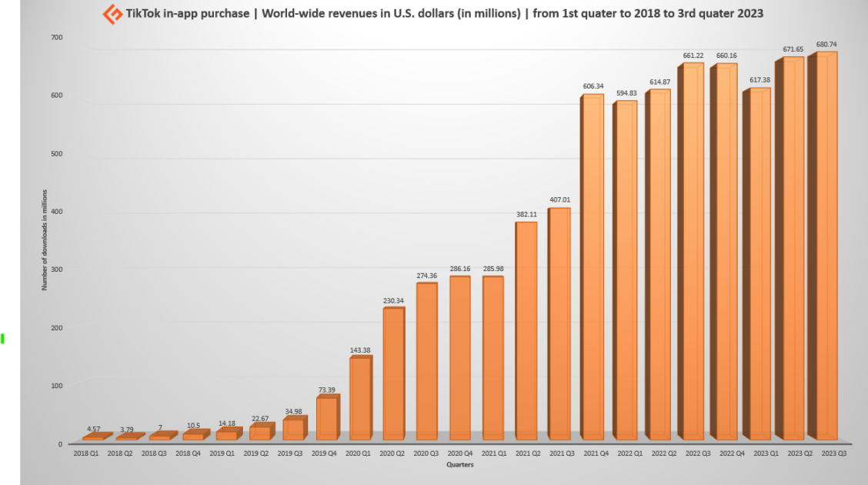Viewport: 868px width, 485px height.
Task: Click the 300 y-axis value
Action: coord(56,269)
